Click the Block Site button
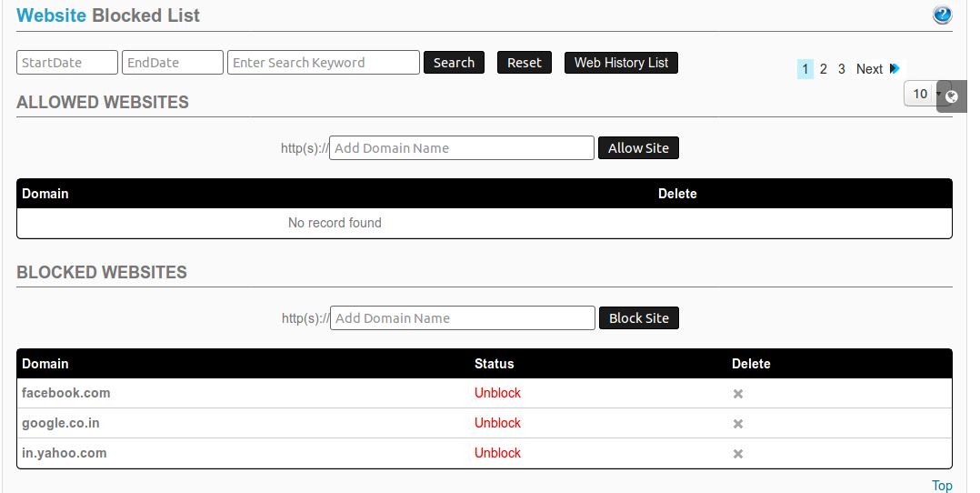The width and height of the screenshot is (980, 493). pos(639,317)
